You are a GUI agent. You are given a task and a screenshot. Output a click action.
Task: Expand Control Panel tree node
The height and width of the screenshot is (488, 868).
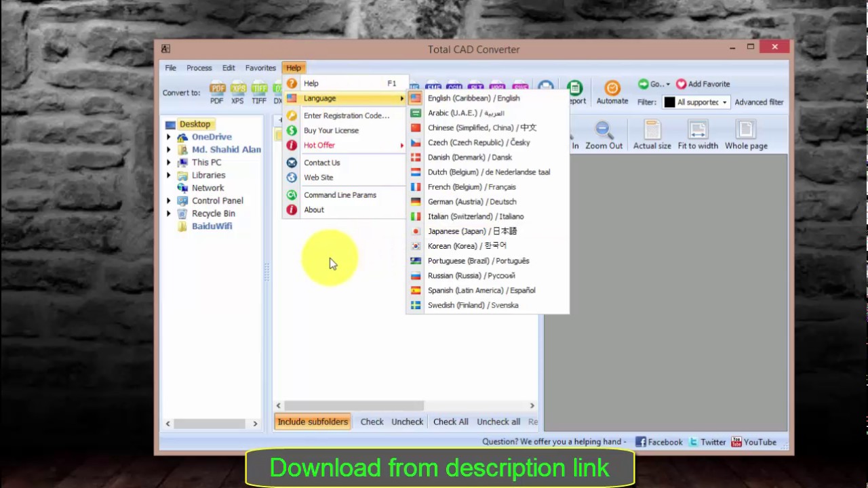[x=169, y=201]
